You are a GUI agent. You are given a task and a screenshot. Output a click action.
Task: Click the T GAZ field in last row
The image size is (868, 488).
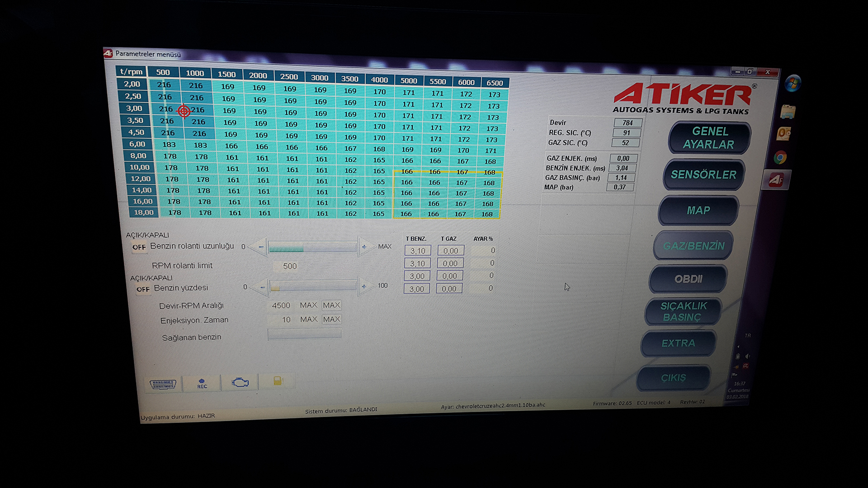pos(449,289)
